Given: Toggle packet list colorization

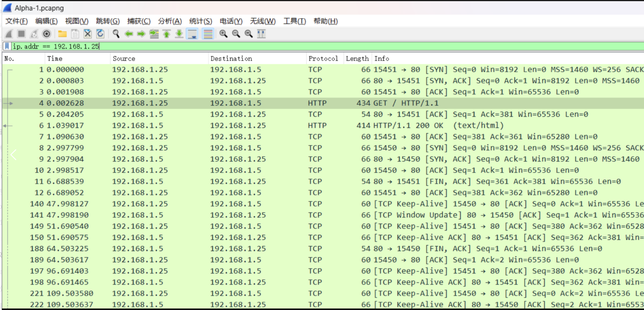Looking at the screenshot, I should click(208, 34).
